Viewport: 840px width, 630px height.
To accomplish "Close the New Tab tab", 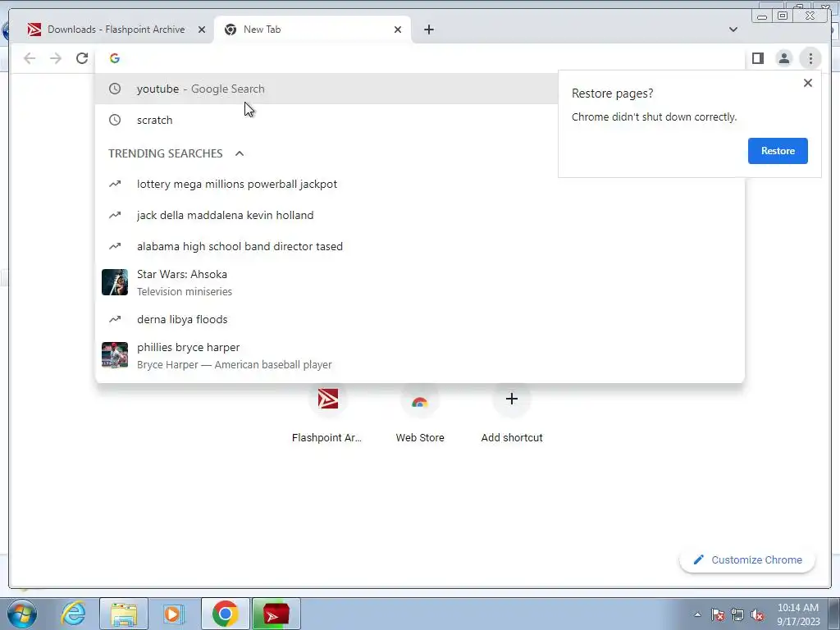I will pyautogui.click(x=398, y=30).
